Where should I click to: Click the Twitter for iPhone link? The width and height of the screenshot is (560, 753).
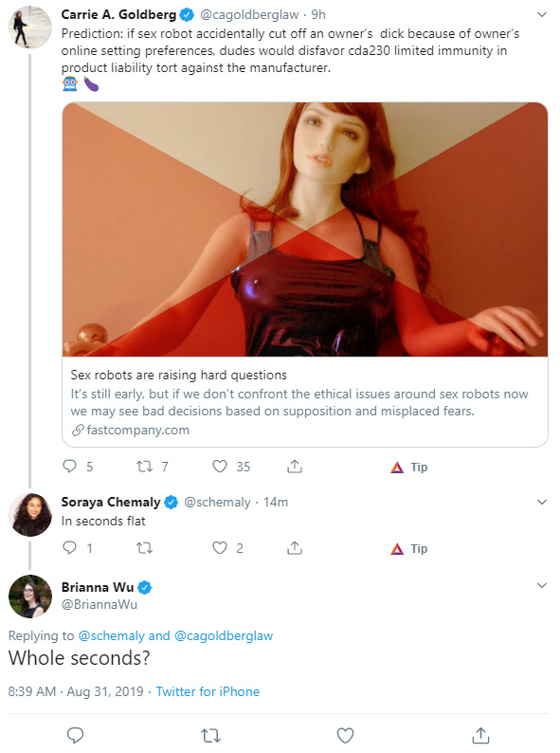click(208, 691)
